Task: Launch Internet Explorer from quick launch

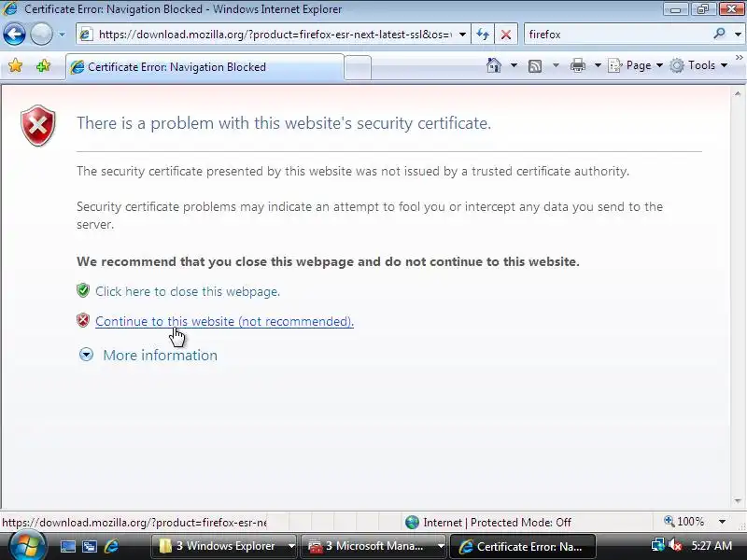Action: [x=112, y=546]
